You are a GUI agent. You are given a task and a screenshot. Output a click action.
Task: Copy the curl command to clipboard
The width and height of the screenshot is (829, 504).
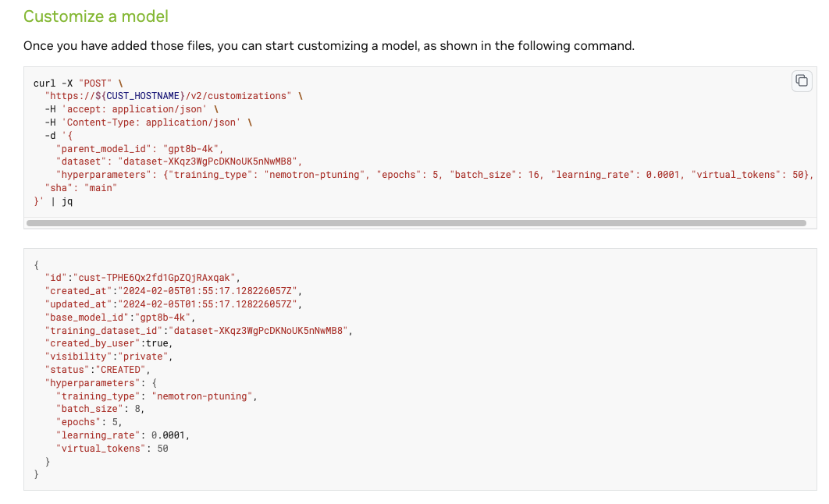pyautogui.click(x=801, y=80)
